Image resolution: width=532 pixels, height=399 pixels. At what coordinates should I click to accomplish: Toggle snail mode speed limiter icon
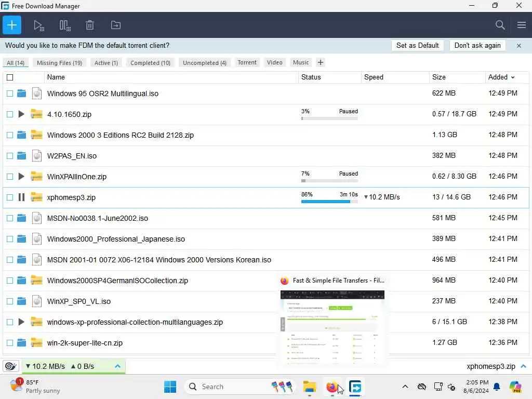coord(10,366)
